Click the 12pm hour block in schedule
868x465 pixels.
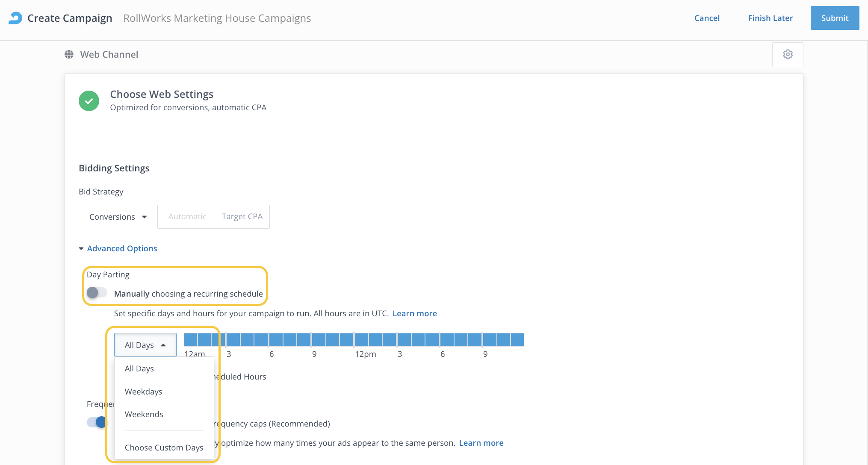(361, 340)
